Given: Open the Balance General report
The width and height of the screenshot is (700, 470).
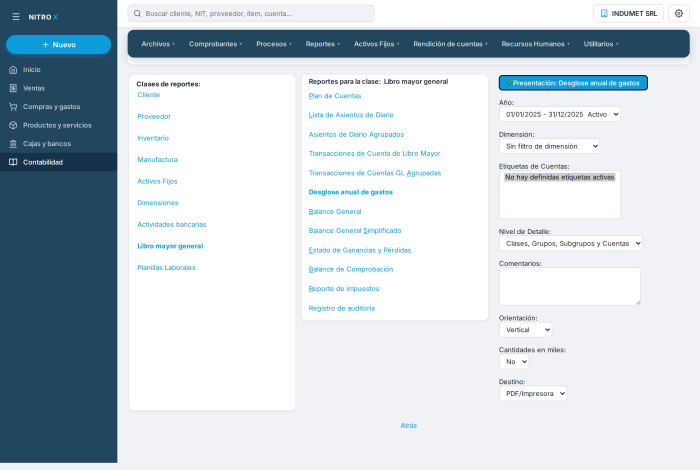Looking at the screenshot, I should coord(335,212).
